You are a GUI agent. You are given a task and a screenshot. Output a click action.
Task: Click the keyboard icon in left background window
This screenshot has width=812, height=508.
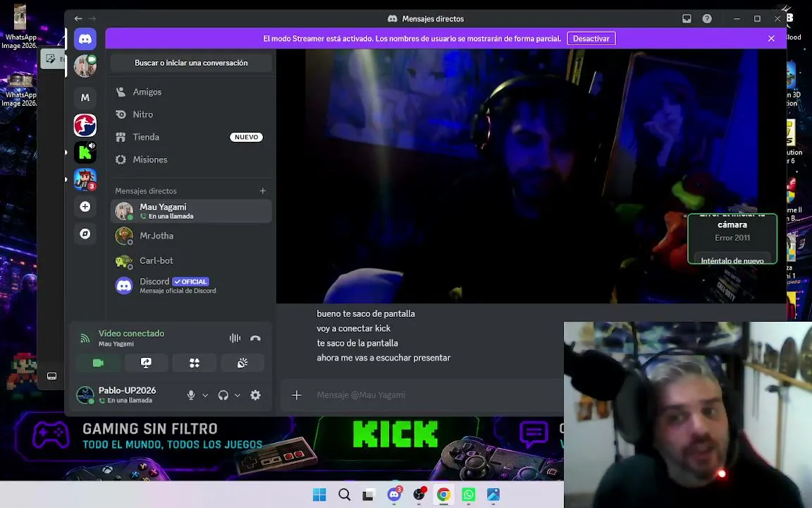coord(51,376)
